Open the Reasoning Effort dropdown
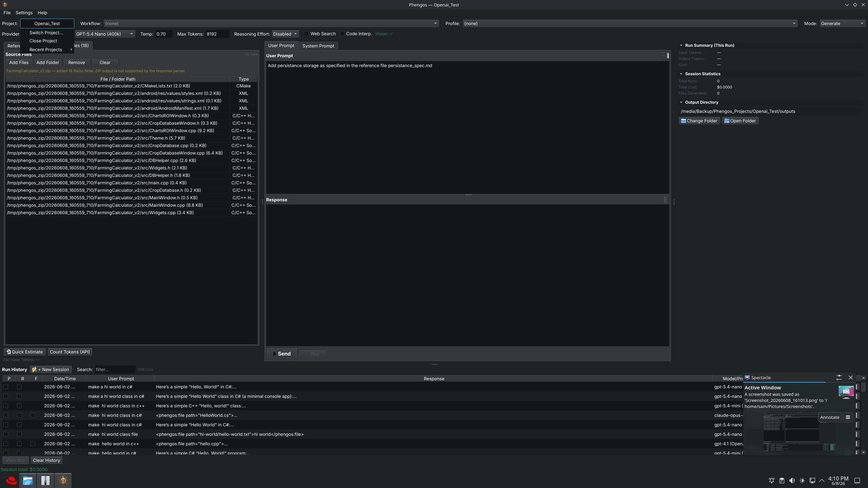This screenshot has height=488, width=868. tap(285, 34)
